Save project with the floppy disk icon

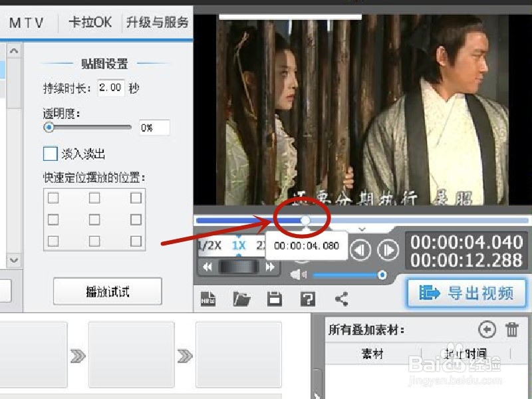(275, 299)
